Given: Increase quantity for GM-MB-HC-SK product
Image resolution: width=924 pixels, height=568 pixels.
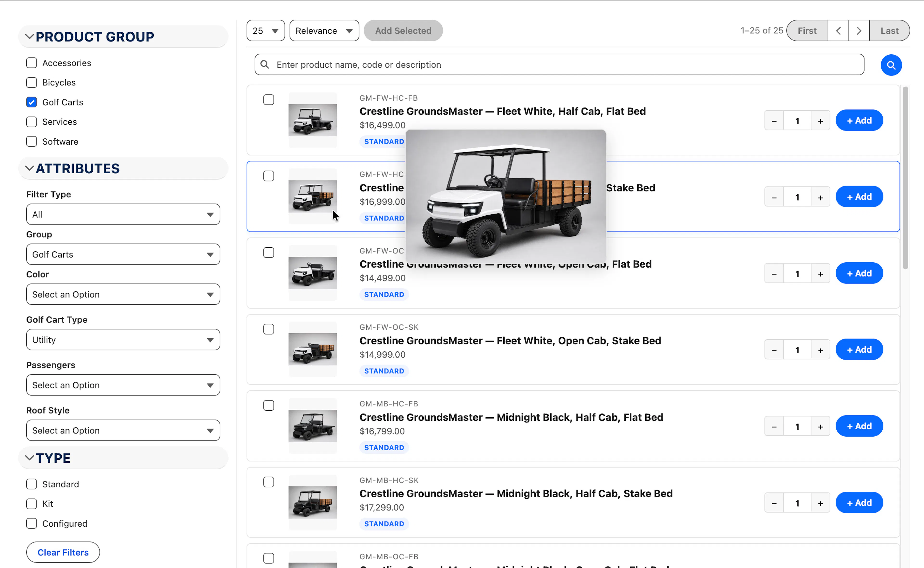Looking at the screenshot, I should [820, 503].
